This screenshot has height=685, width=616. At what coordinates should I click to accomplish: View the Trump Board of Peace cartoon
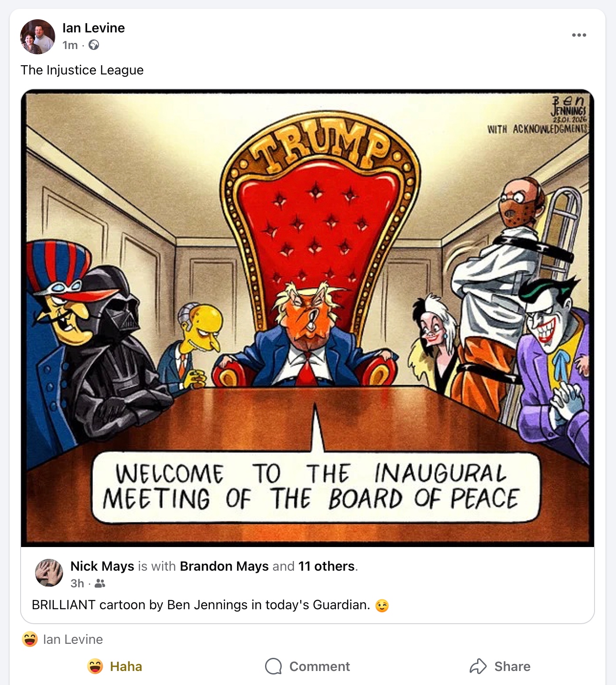[x=308, y=318]
